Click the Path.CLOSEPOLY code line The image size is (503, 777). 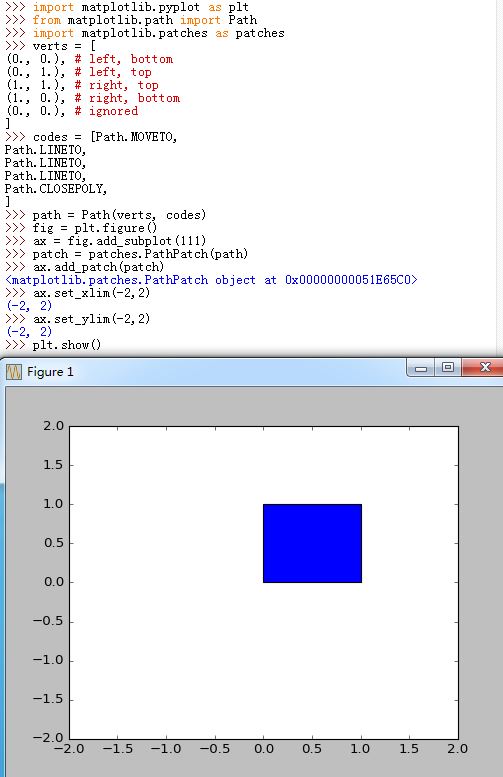click(x=56, y=189)
